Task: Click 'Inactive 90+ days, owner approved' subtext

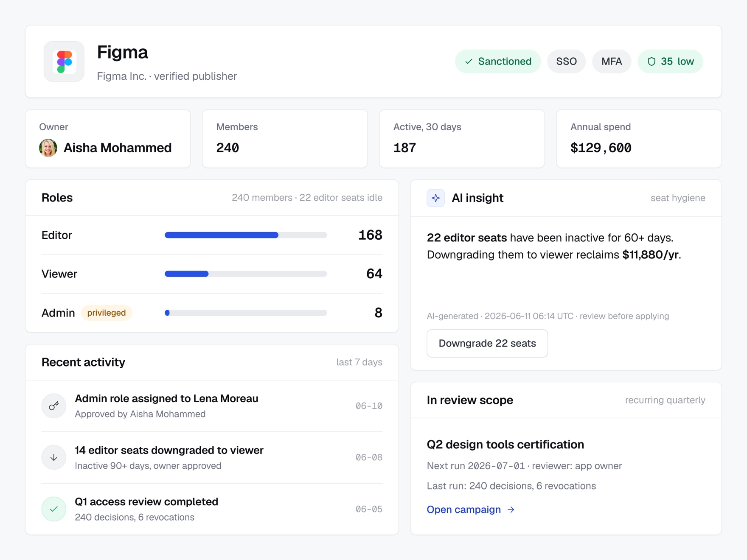Action: pos(148,466)
